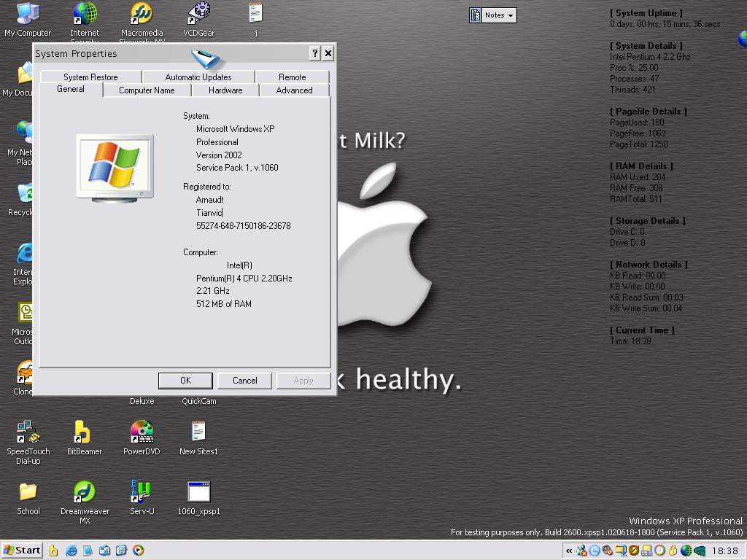Switch to the Hardware tab
Image resolution: width=747 pixels, height=560 pixels.
point(225,90)
